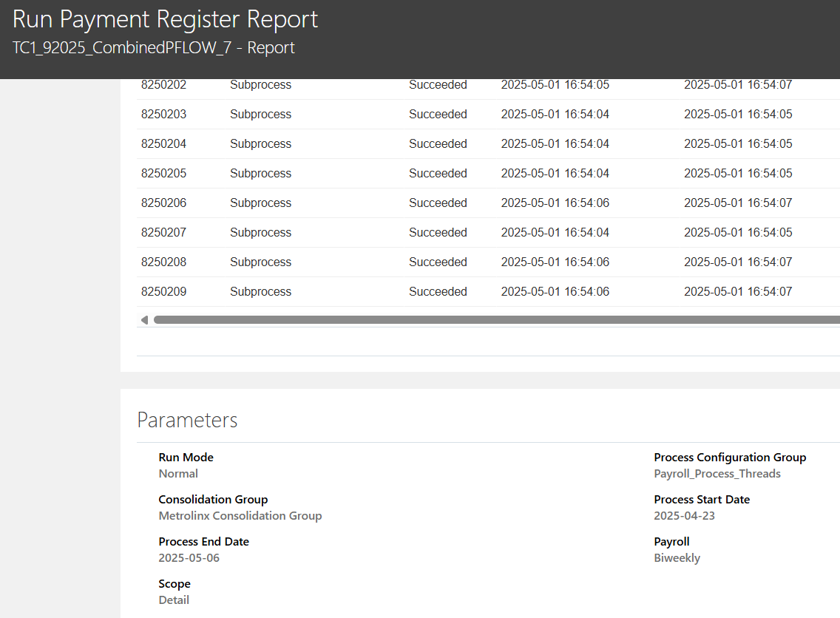
Task: Click end time 16:54:07 in row 8250206
Action: click(738, 203)
